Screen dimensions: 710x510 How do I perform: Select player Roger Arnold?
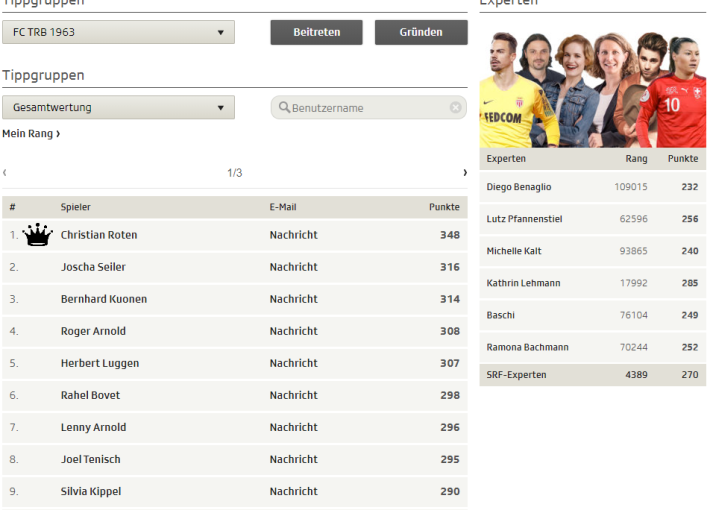[x=93, y=331]
